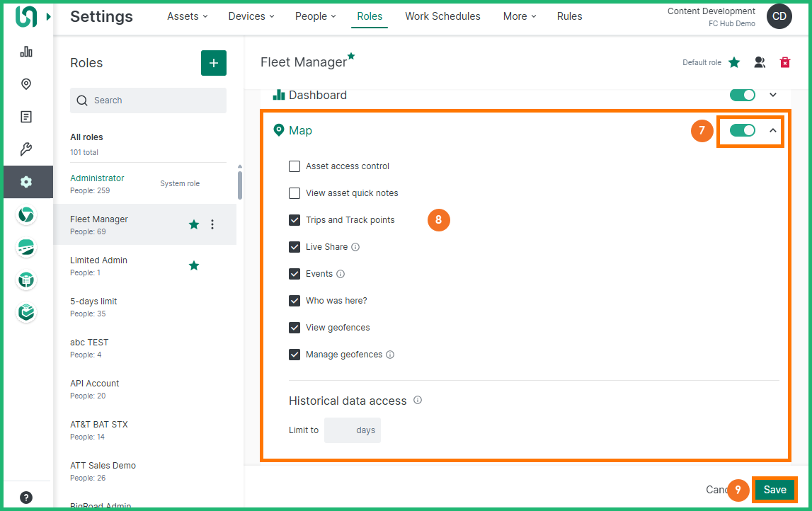Click the help question mark icon
Viewport: 812px width, 511px height.
[26, 497]
